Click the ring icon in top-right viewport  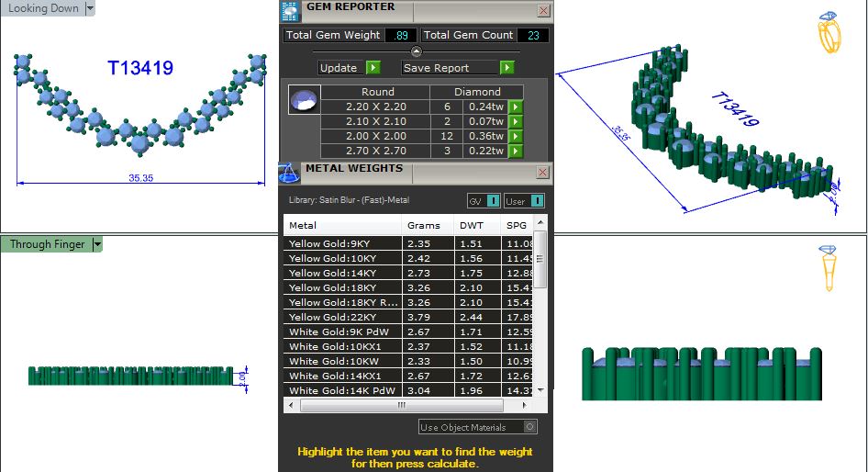click(x=829, y=35)
